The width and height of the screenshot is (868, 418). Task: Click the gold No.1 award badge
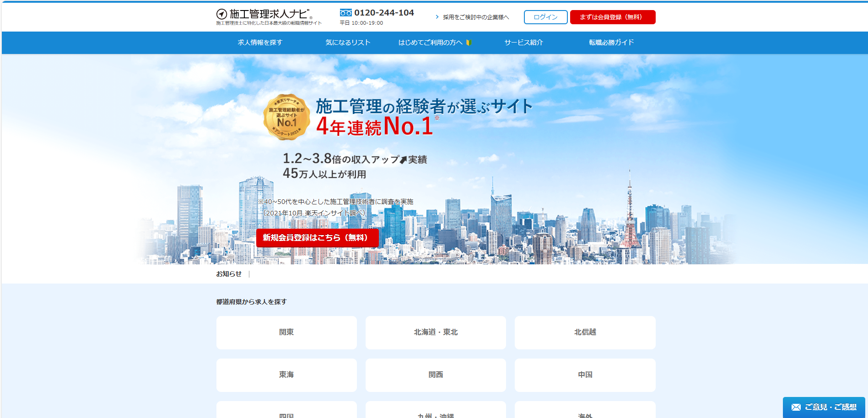287,117
